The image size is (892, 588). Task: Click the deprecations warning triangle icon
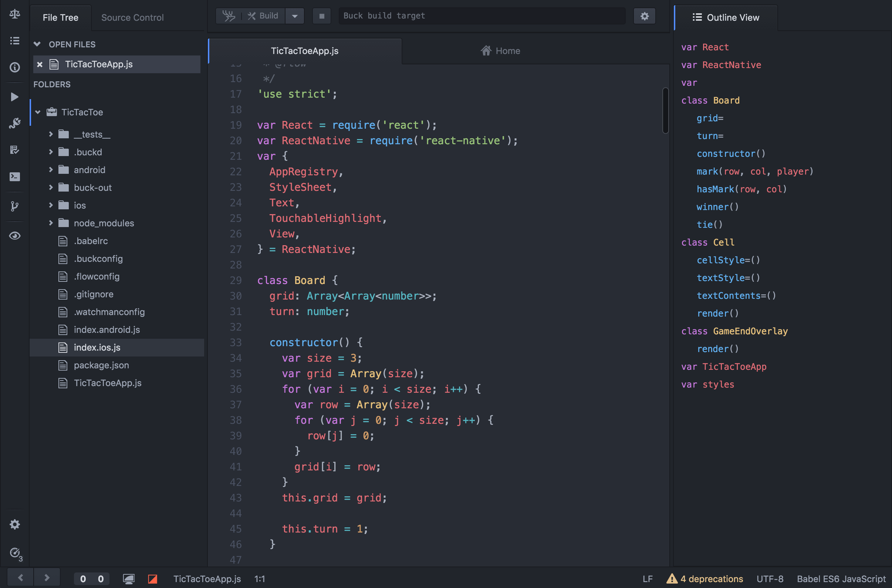[672, 579]
